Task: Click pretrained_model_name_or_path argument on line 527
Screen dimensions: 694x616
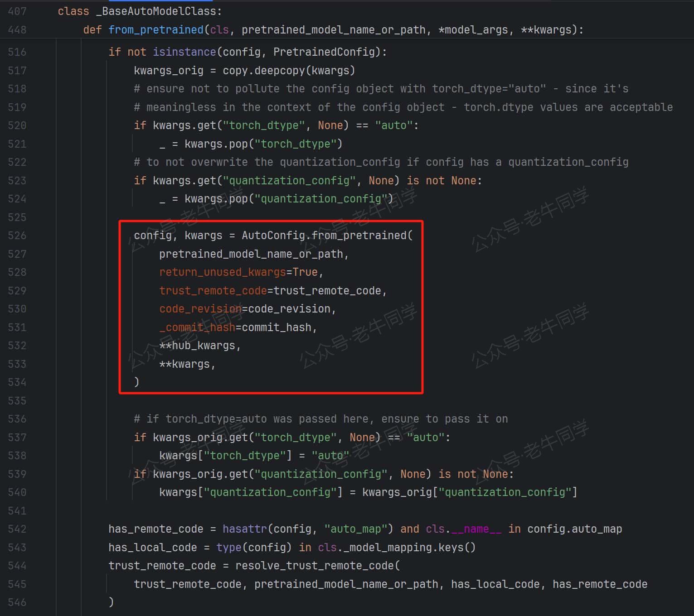Action: point(251,254)
